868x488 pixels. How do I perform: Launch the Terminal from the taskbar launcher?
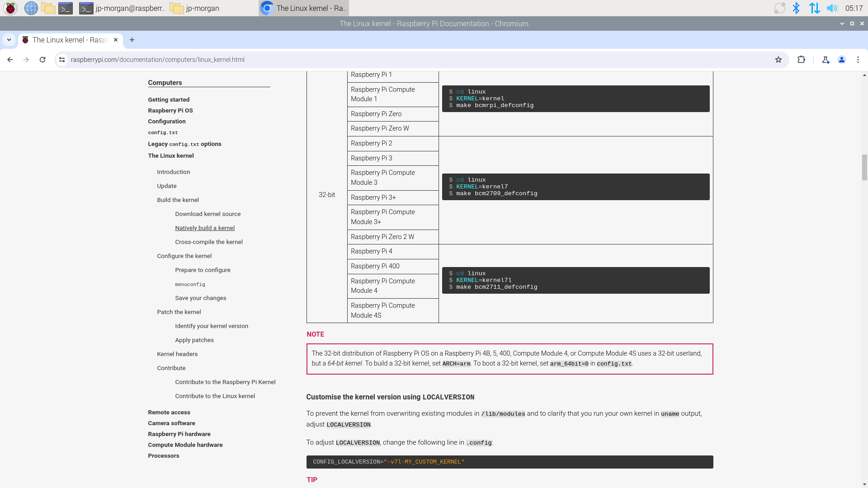point(66,8)
